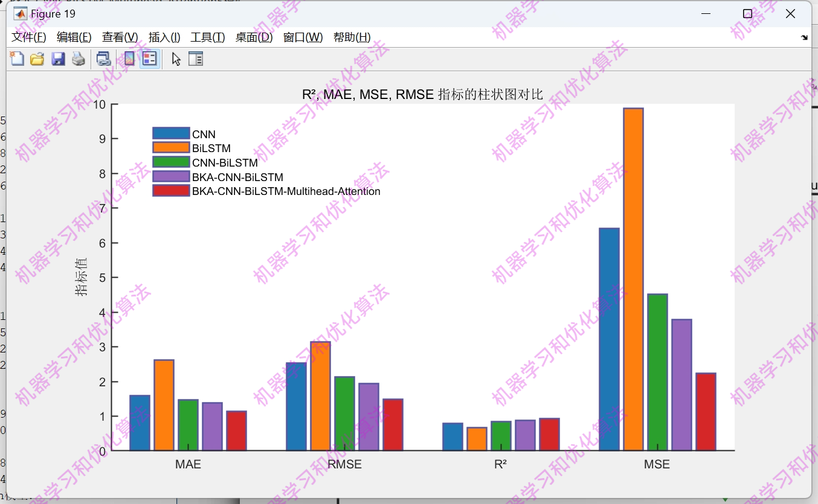Open a file with the folder icon
This screenshot has width=818, height=504.
(37, 59)
